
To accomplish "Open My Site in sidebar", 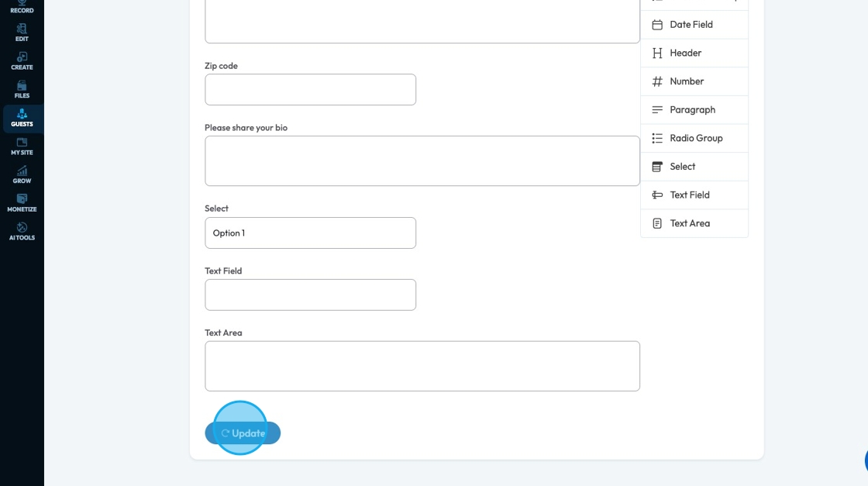I will pos(22,146).
